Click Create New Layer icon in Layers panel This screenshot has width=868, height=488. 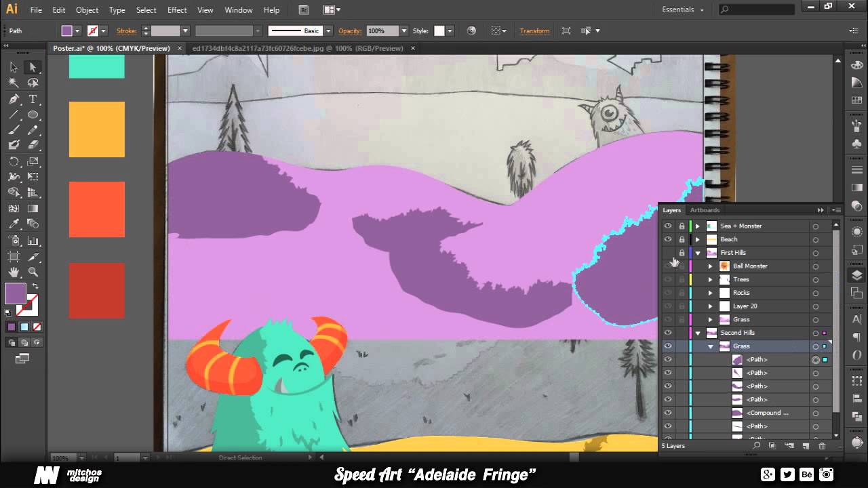click(806, 446)
